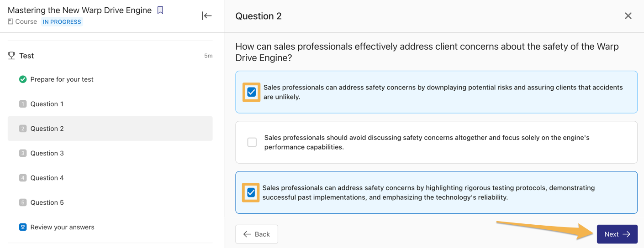Close the Question 2 panel

tap(628, 16)
